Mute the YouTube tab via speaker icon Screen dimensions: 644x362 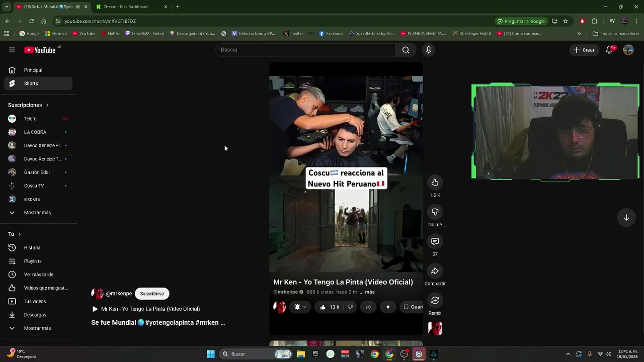pos(77,7)
